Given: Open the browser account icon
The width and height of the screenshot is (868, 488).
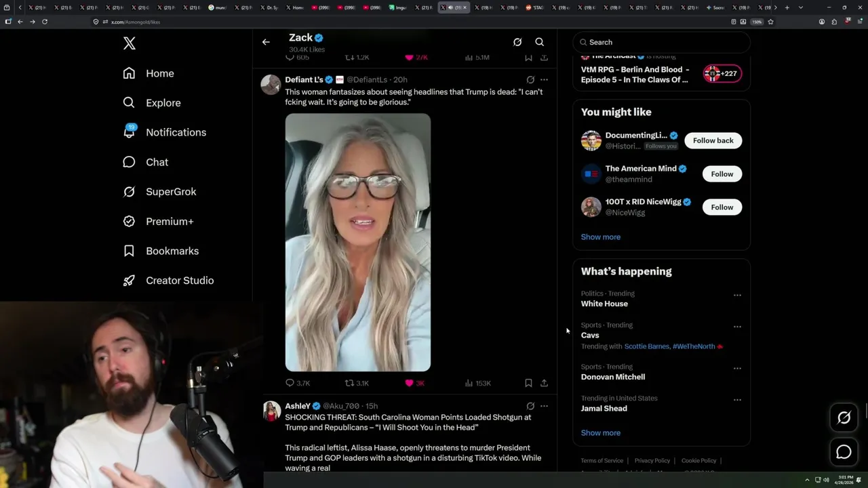Looking at the screenshot, I should point(822,22).
